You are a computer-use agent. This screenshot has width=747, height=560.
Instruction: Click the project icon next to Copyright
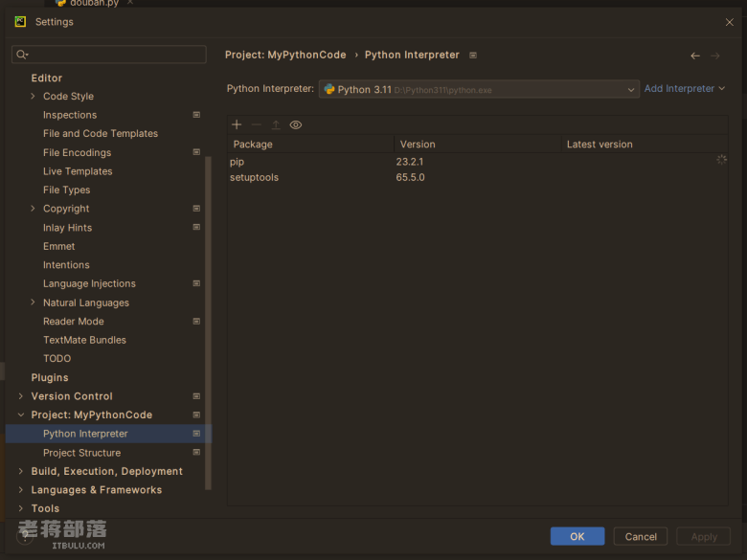click(196, 209)
